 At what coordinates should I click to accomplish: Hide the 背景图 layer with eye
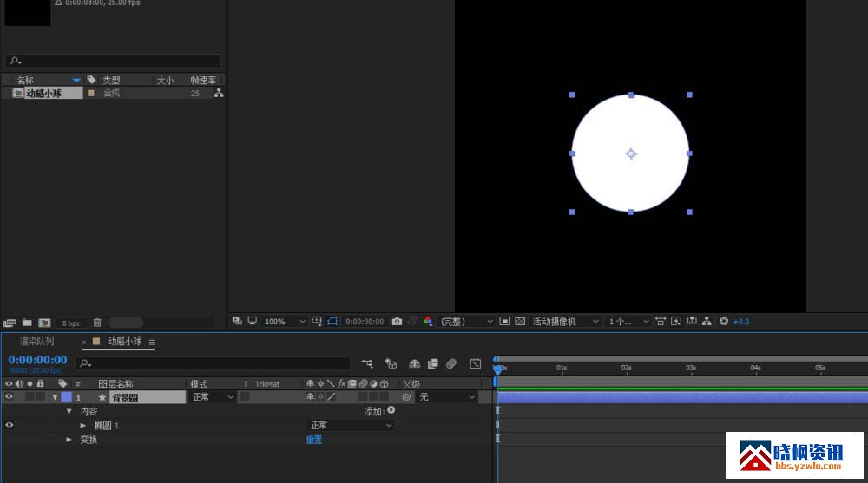click(x=9, y=396)
